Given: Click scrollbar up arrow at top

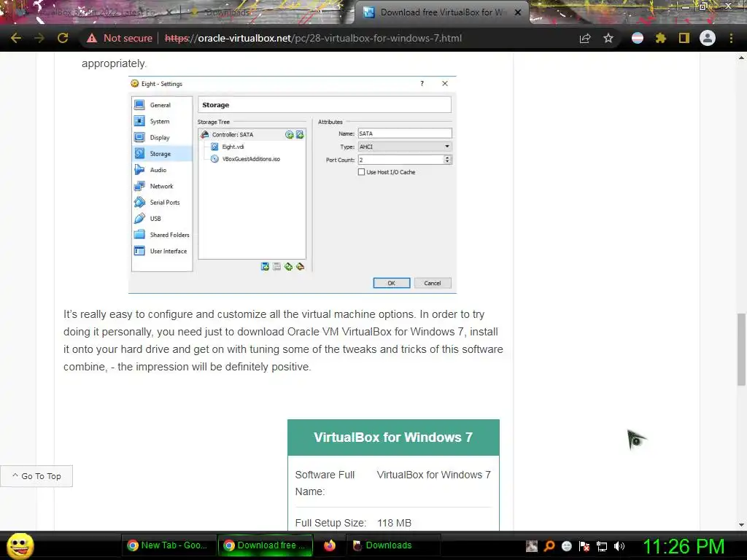Looking at the screenshot, I should tap(741, 58).
